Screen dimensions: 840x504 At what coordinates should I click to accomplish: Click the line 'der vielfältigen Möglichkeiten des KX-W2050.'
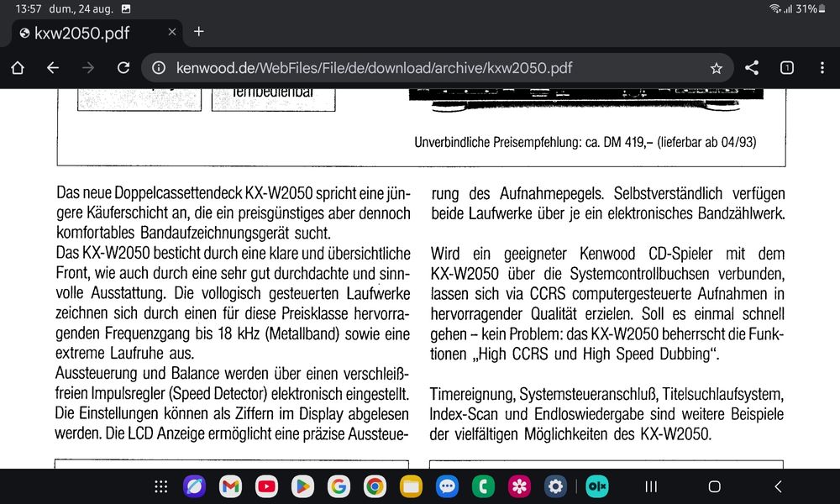(570, 434)
